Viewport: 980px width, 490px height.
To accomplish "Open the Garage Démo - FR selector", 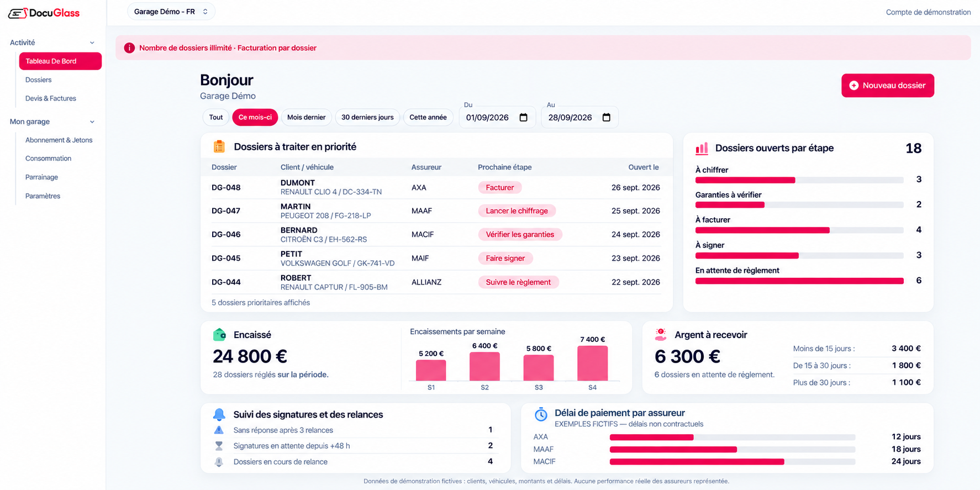I will pos(171,12).
